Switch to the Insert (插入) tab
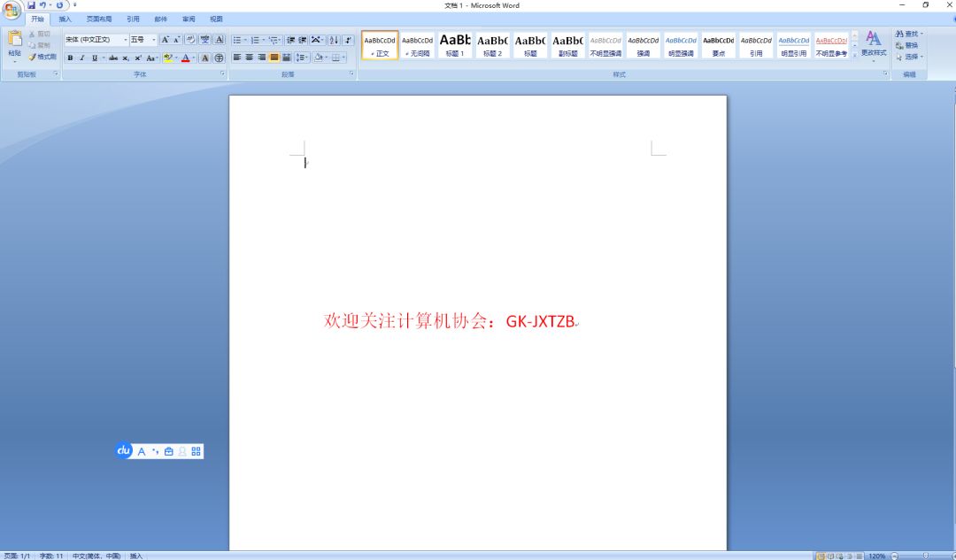Viewport: 956px width, 560px height. coord(65,19)
